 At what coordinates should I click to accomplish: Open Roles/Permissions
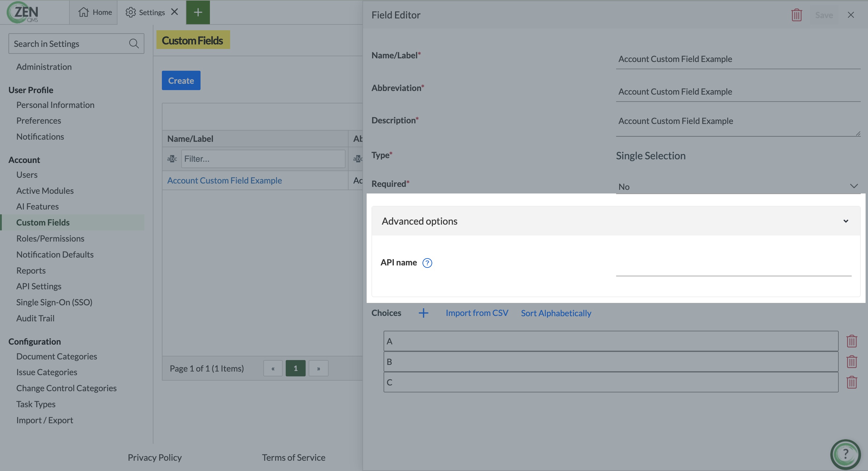pyautogui.click(x=50, y=238)
